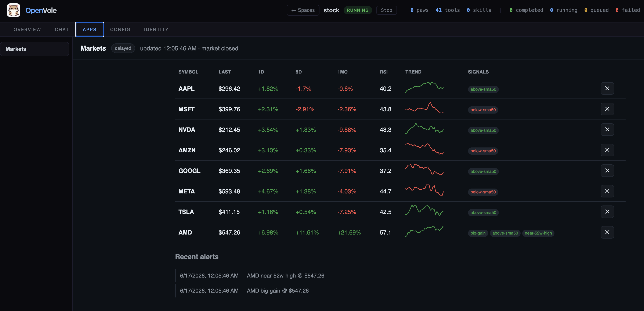Viewport: 644px width, 311px height.
Task: Click the 0 running counter
Action: (564, 10)
